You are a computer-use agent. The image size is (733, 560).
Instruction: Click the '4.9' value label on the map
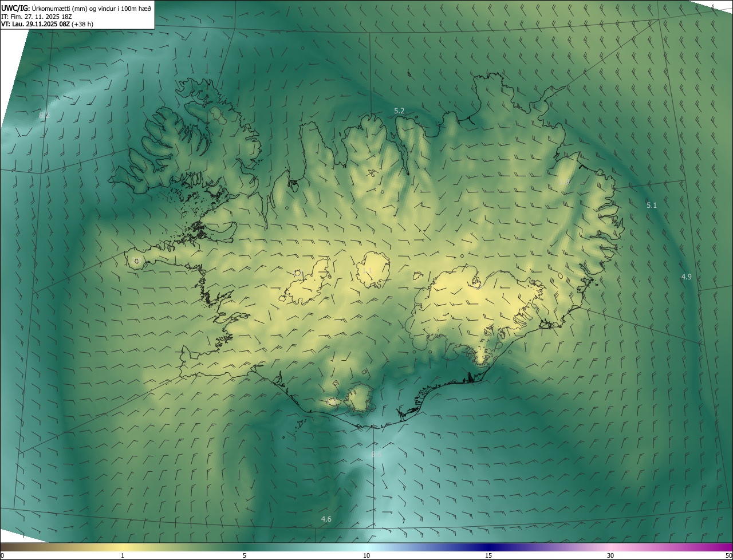click(686, 277)
